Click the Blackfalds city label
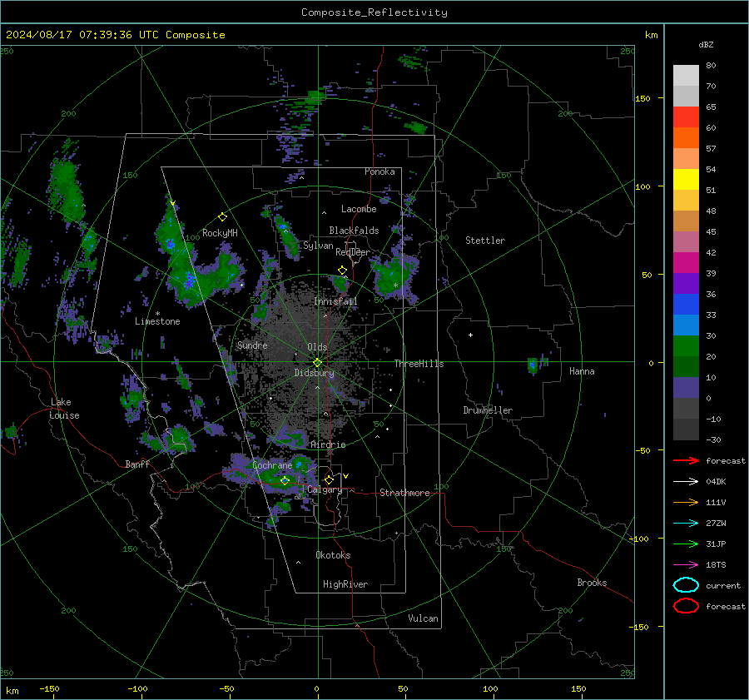749x700 pixels. [354, 231]
